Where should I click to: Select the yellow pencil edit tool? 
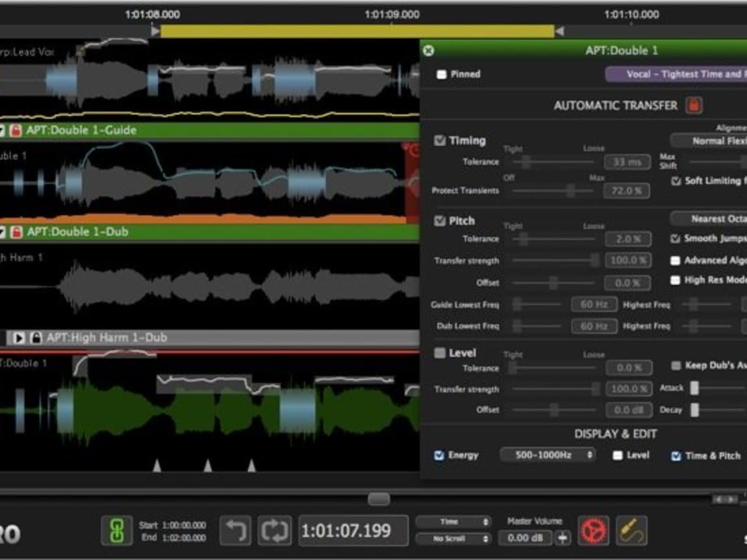(x=631, y=530)
